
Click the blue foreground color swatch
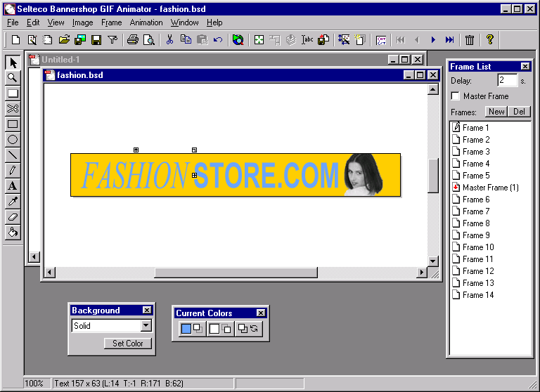pos(186,329)
